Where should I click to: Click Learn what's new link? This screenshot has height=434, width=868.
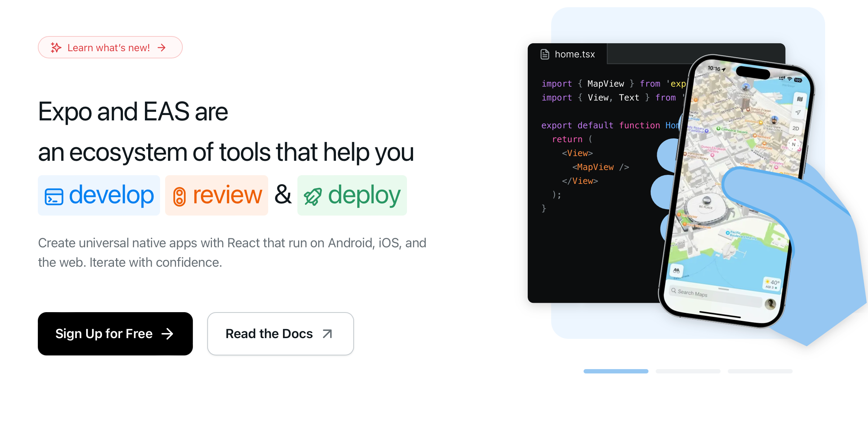109,48
